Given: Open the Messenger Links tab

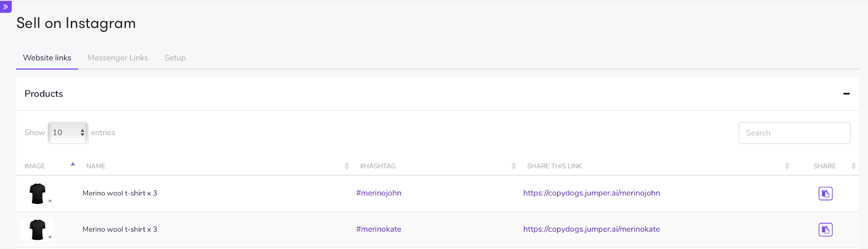Looking at the screenshot, I should [x=118, y=58].
